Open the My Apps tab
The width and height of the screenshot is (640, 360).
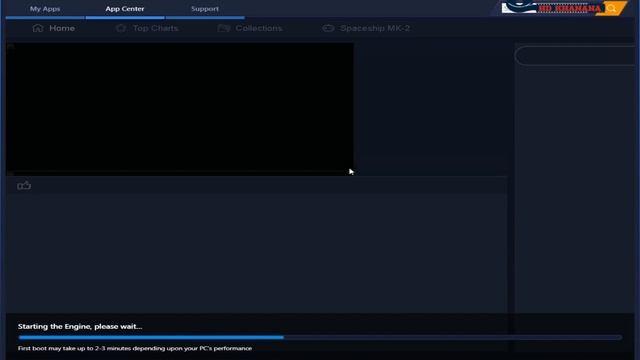click(45, 9)
